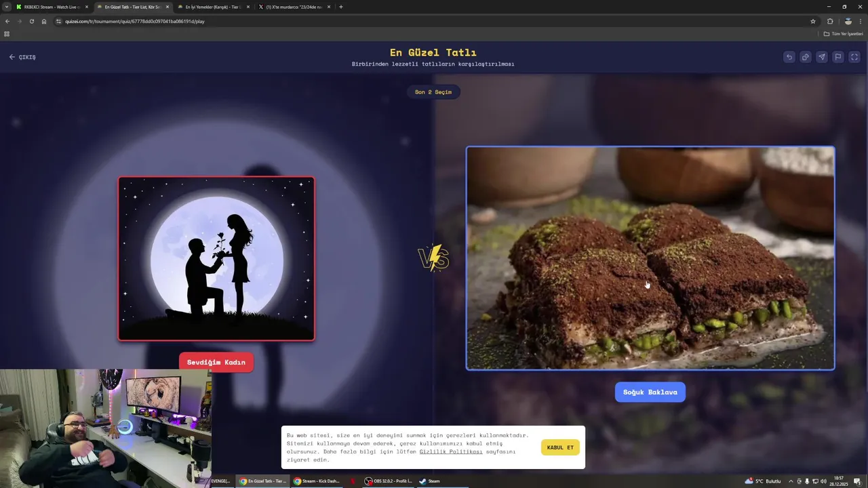Enter fullscreen with the corners icon
Image resolution: width=868 pixels, height=488 pixels.
tap(854, 57)
